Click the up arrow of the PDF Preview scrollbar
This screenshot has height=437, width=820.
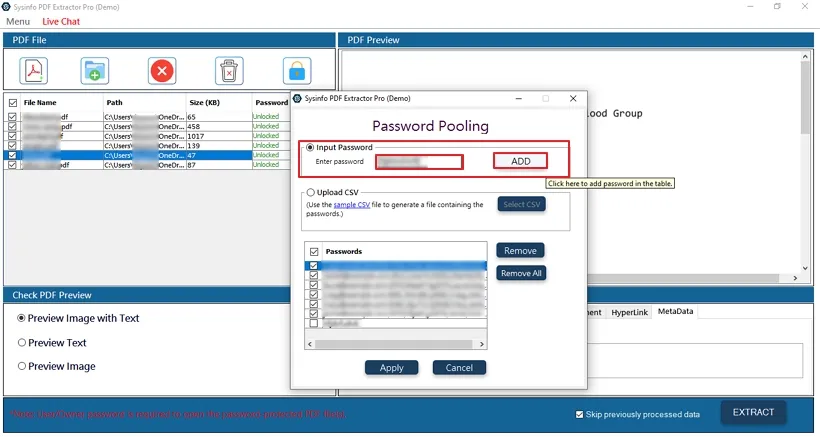(x=805, y=56)
